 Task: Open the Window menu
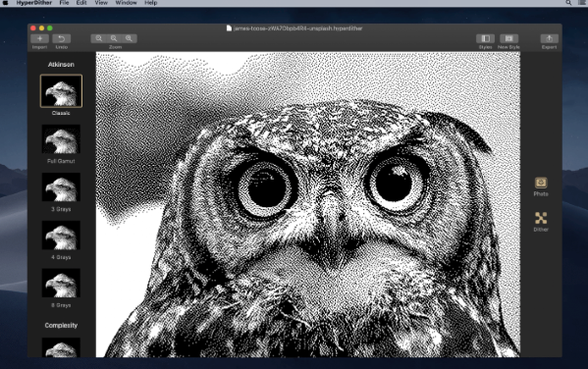(126, 3)
